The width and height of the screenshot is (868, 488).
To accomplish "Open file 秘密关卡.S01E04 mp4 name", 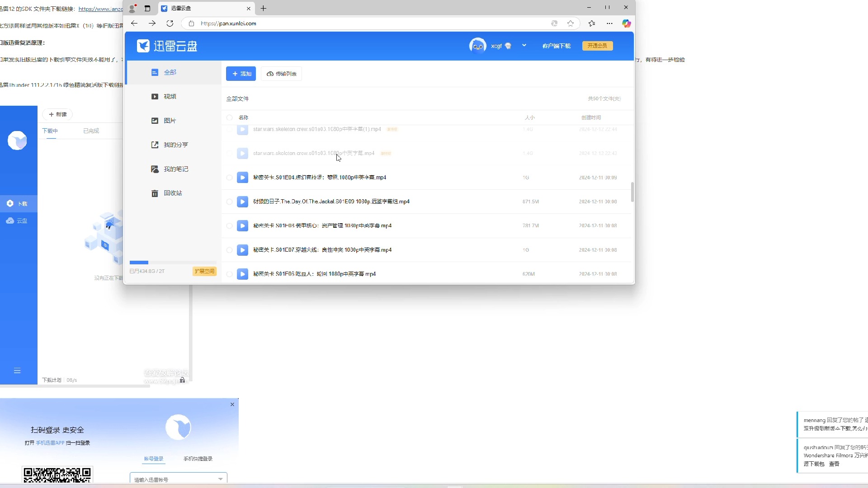I will 320,178.
